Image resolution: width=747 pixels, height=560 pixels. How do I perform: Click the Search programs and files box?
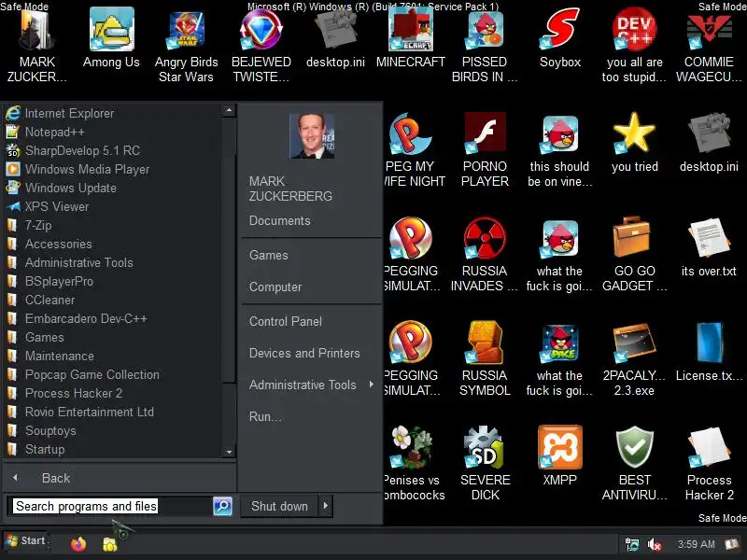pyautogui.click(x=108, y=506)
